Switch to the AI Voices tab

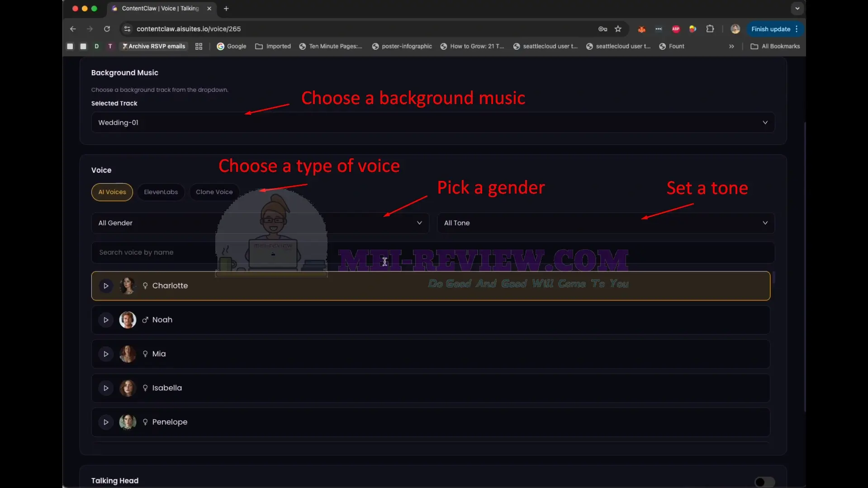tap(112, 192)
